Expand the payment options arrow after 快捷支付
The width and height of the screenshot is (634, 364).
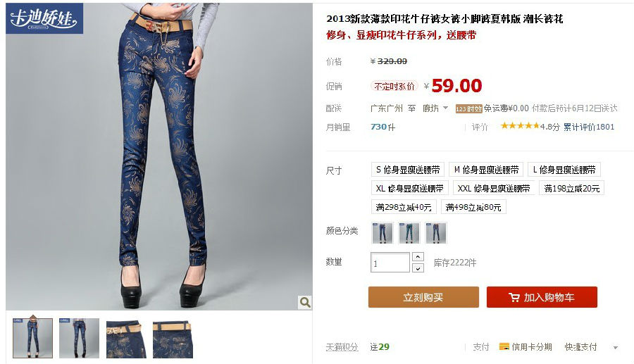pyautogui.click(x=616, y=347)
